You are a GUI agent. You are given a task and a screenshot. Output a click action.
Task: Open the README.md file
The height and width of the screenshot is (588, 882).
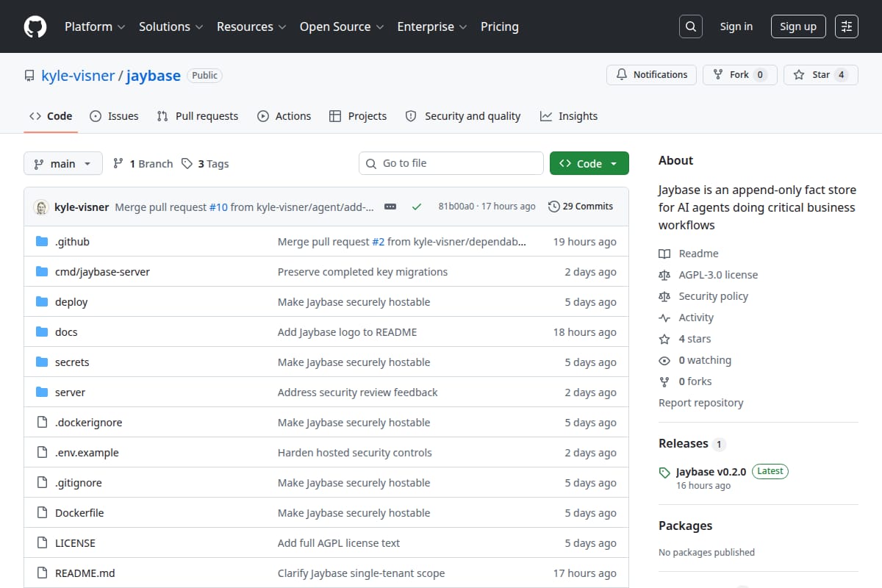[85, 573]
